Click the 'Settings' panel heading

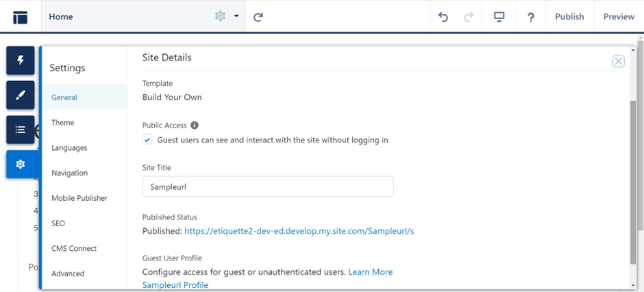click(67, 68)
